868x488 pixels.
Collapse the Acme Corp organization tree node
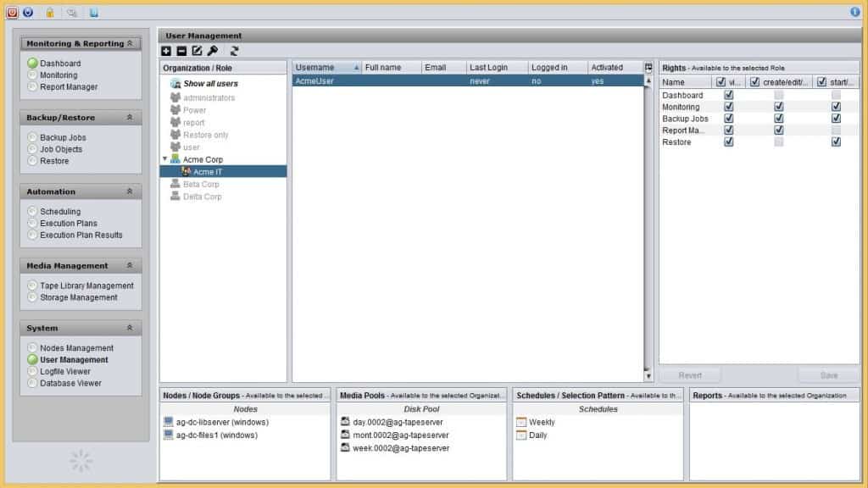pos(164,159)
